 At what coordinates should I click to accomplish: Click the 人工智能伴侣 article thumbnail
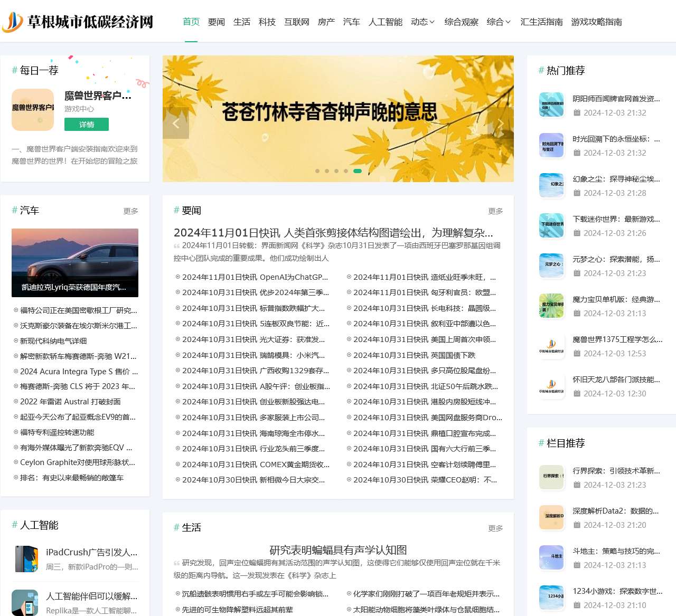tap(26, 602)
